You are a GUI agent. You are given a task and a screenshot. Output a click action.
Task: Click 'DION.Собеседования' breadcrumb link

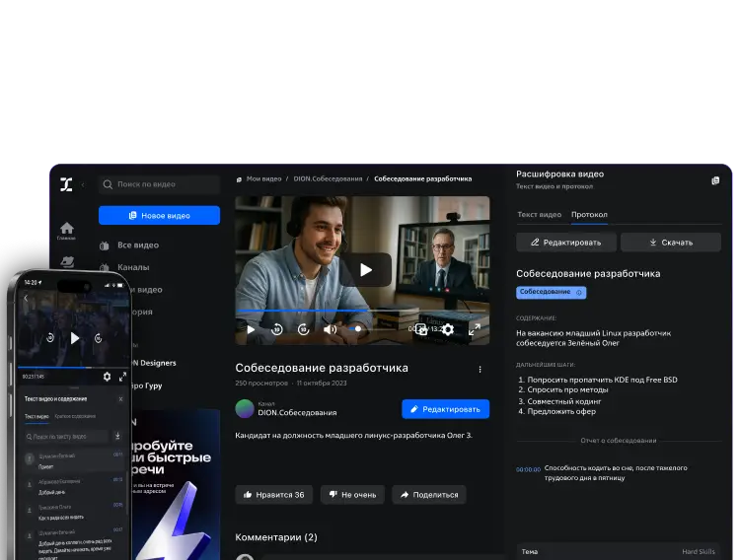328,179
